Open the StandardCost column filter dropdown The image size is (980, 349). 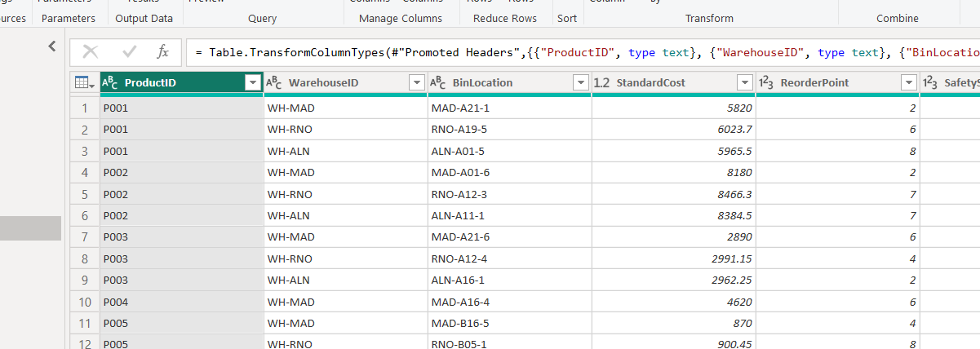point(744,82)
